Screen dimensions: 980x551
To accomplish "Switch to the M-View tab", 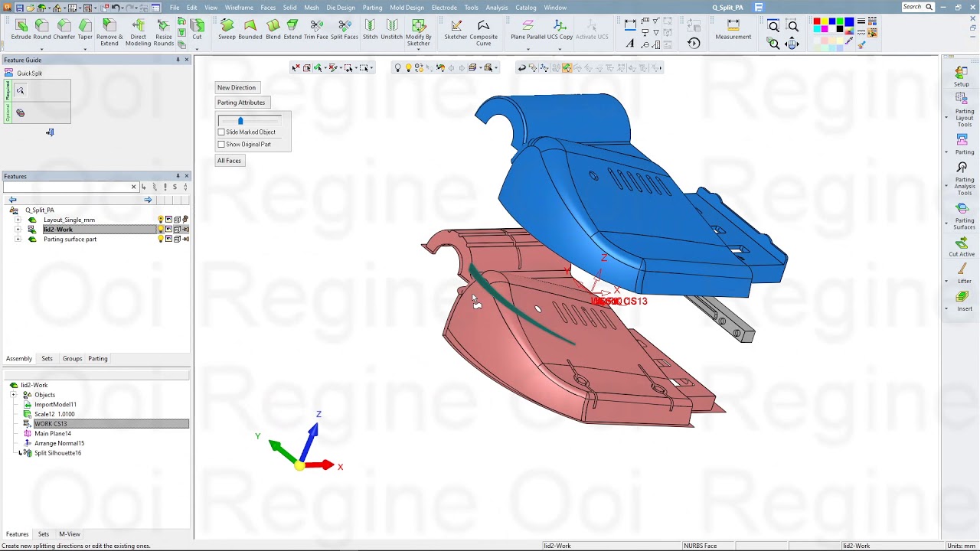I will coord(70,534).
